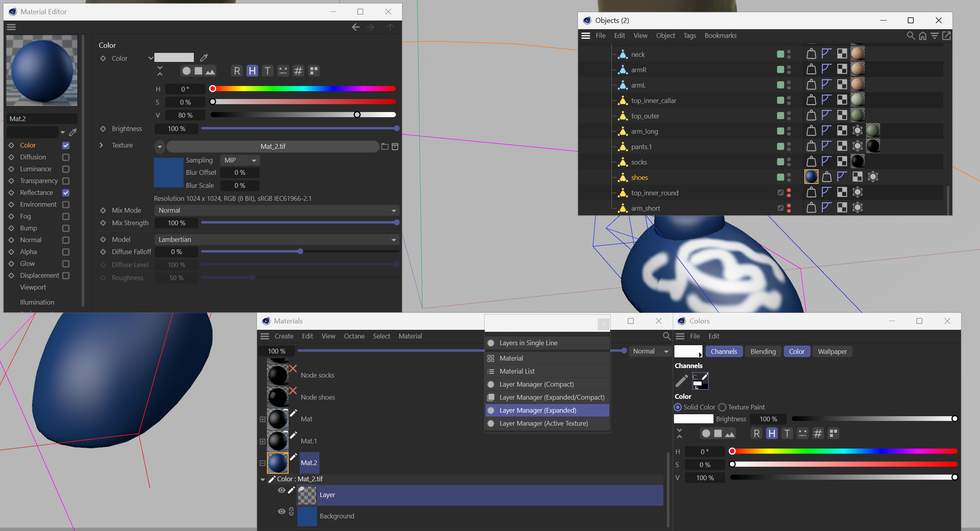This screenshot has width=980, height=531.
Task: Select Solid Color radio button
Action: [x=678, y=407]
